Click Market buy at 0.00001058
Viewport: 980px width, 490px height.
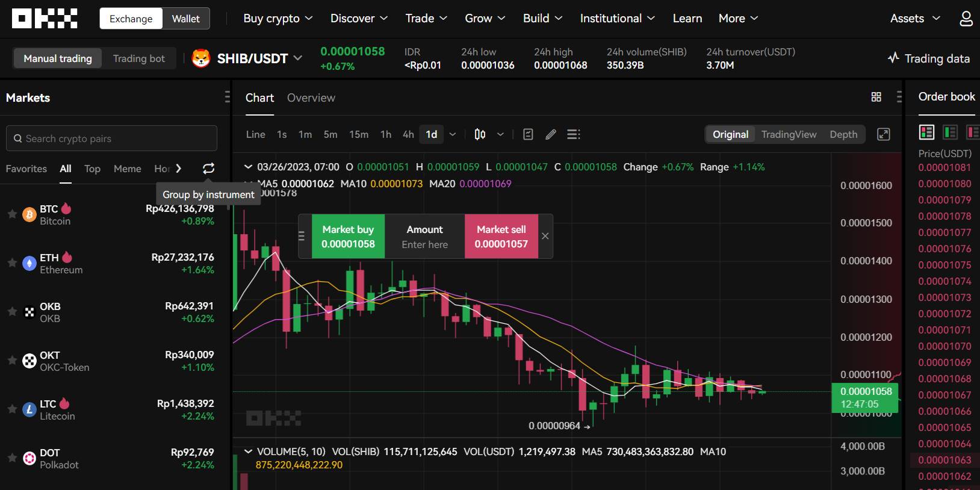pyautogui.click(x=348, y=237)
